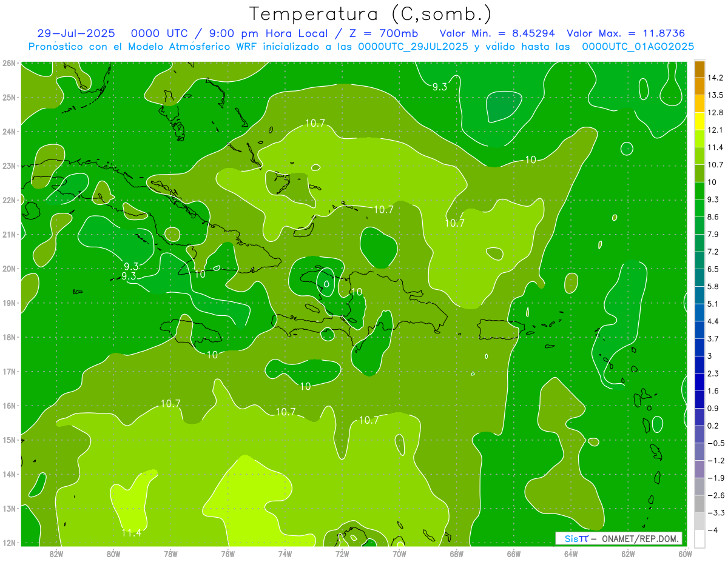The height and width of the screenshot is (562, 728).
Task: Click legend value "0.9"
Action: (x=713, y=408)
